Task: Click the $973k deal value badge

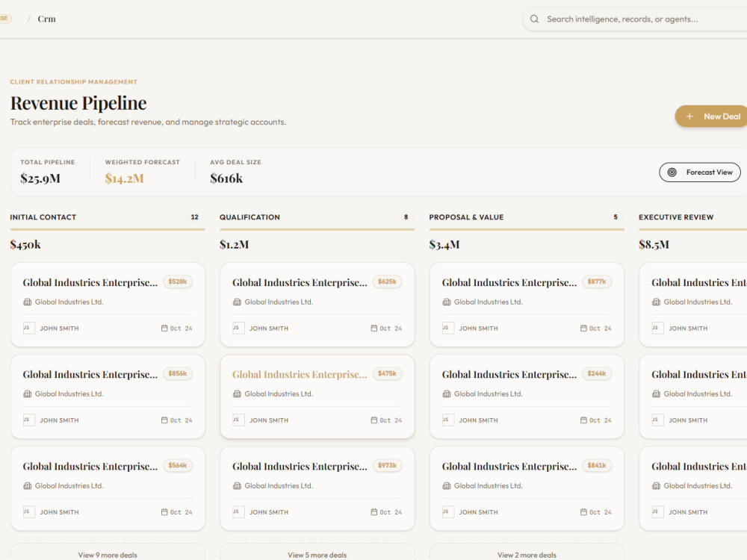Action: (387, 466)
